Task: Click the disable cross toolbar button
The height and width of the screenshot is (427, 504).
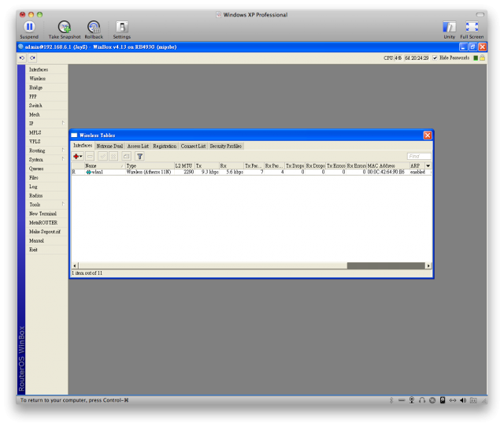Action: pyautogui.click(x=113, y=156)
